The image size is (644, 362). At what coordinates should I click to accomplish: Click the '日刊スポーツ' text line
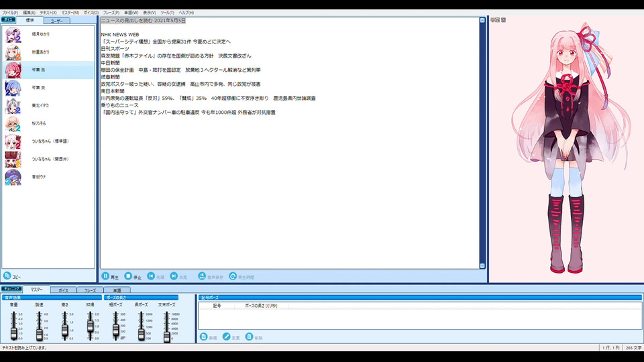click(x=115, y=48)
